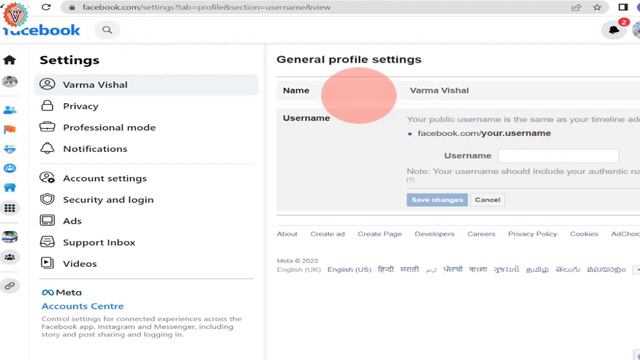Open Videos settings
The width and height of the screenshot is (640, 360).
click(x=146, y=263)
